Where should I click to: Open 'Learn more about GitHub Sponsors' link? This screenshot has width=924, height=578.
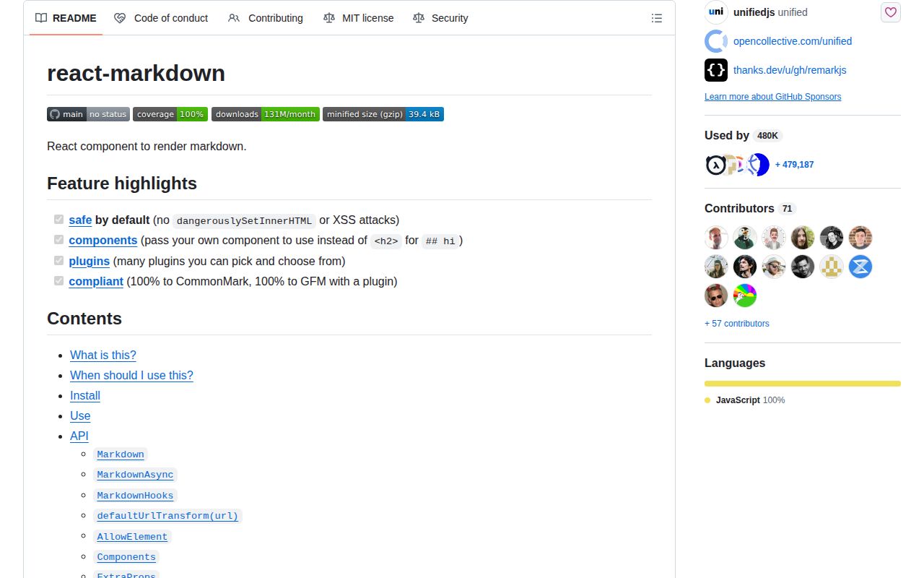(x=772, y=97)
